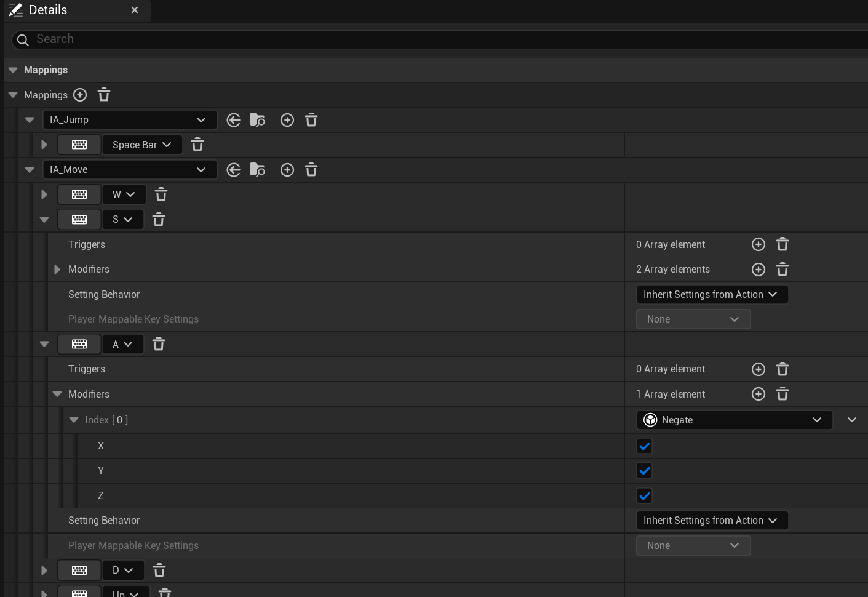The width and height of the screenshot is (868, 597).
Task: Open the Negate modifier type dropdown
Action: click(x=735, y=420)
